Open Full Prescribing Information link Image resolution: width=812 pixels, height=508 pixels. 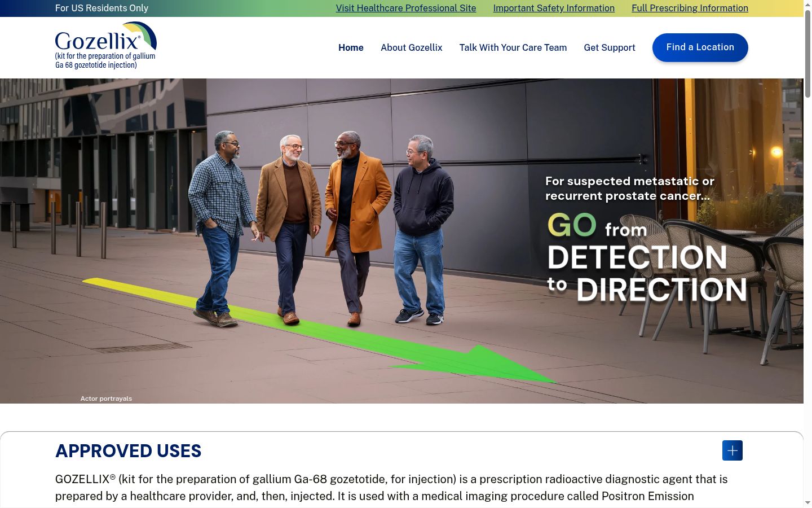(x=690, y=8)
